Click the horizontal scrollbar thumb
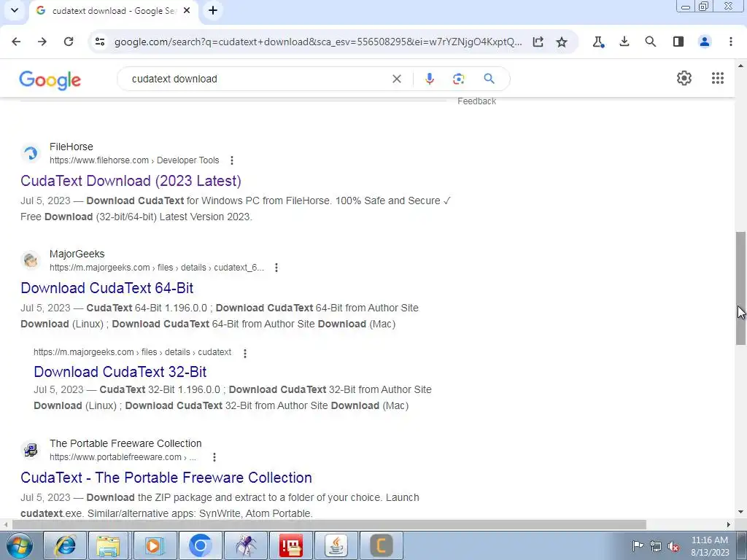Viewport: 747px width, 560px height. 329,525
